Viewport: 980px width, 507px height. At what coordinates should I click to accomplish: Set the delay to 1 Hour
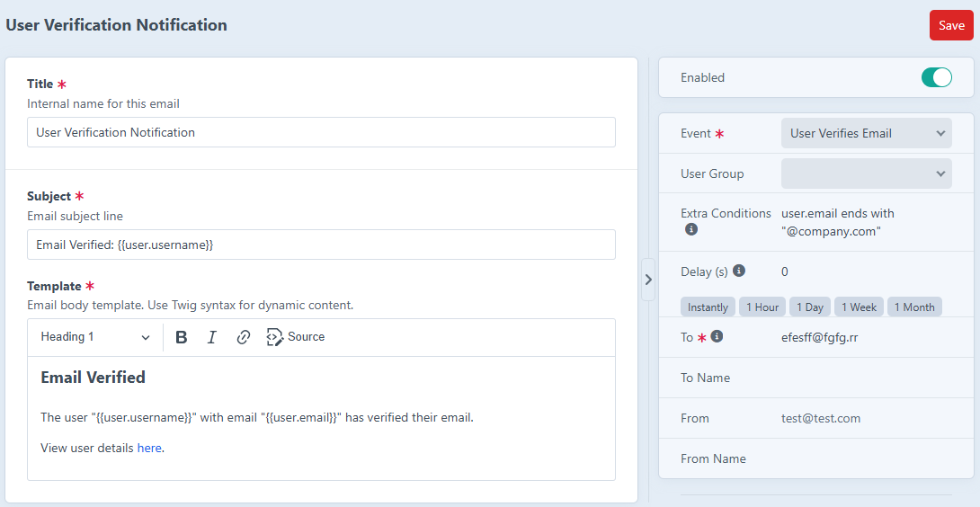pyautogui.click(x=762, y=307)
